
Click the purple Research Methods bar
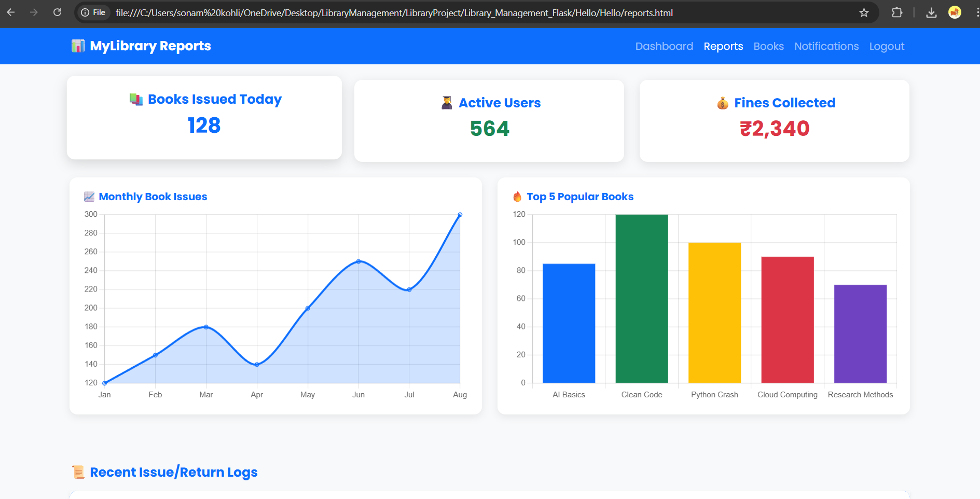pyautogui.click(x=860, y=334)
